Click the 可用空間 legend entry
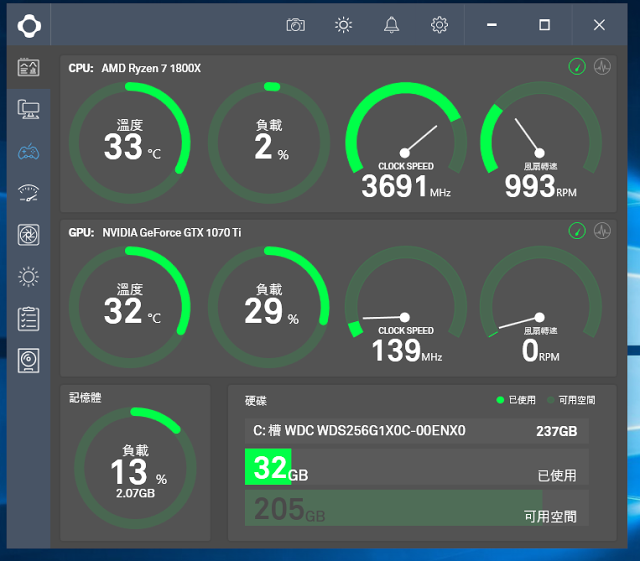The image size is (640, 561). [571, 400]
